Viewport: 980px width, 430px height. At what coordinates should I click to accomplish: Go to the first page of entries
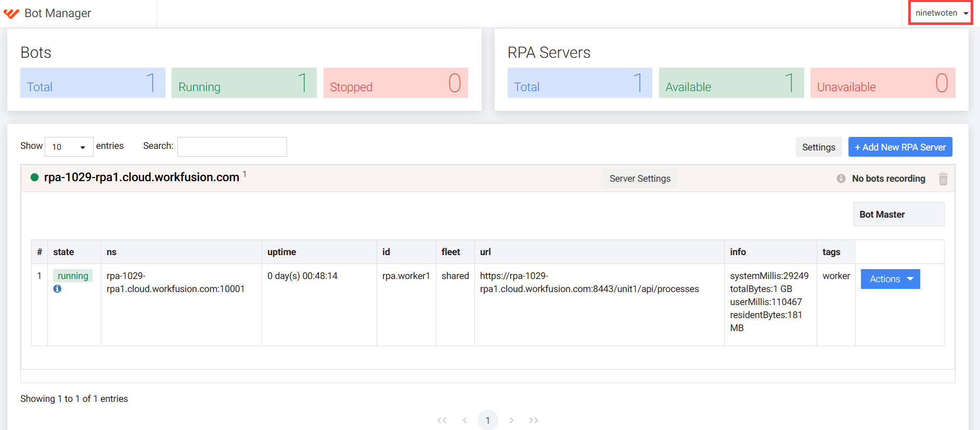click(x=442, y=420)
